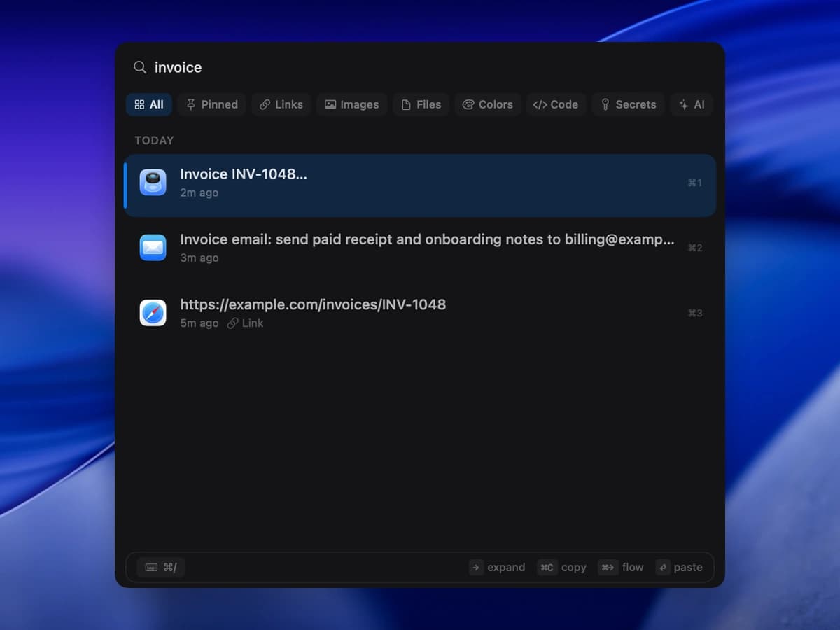Switch to the Secrets filter tab

629,104
